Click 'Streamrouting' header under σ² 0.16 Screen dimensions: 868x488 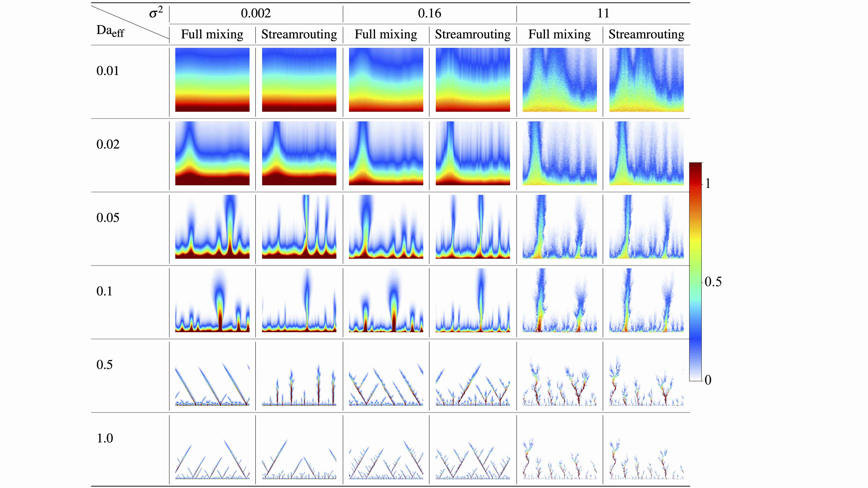click(x=473, y=34)
